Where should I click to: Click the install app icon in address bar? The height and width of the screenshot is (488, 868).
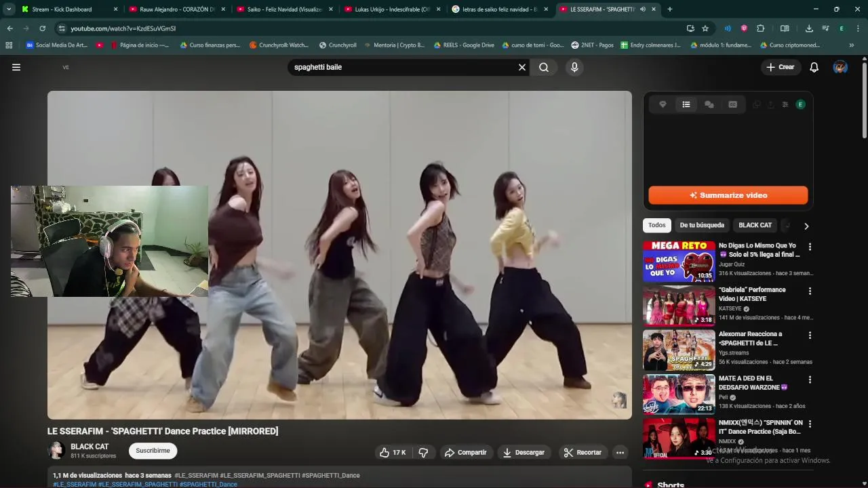click(x=690, y=28)
